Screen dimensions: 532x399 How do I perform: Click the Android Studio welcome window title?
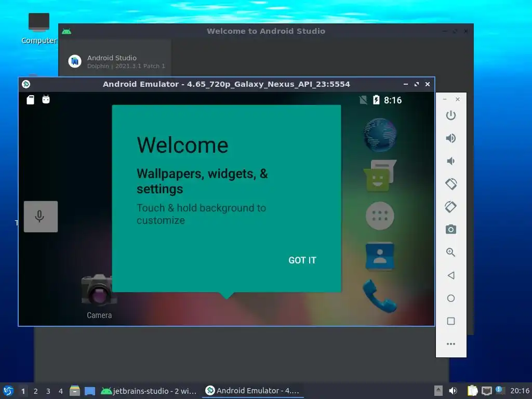point(266,31)
